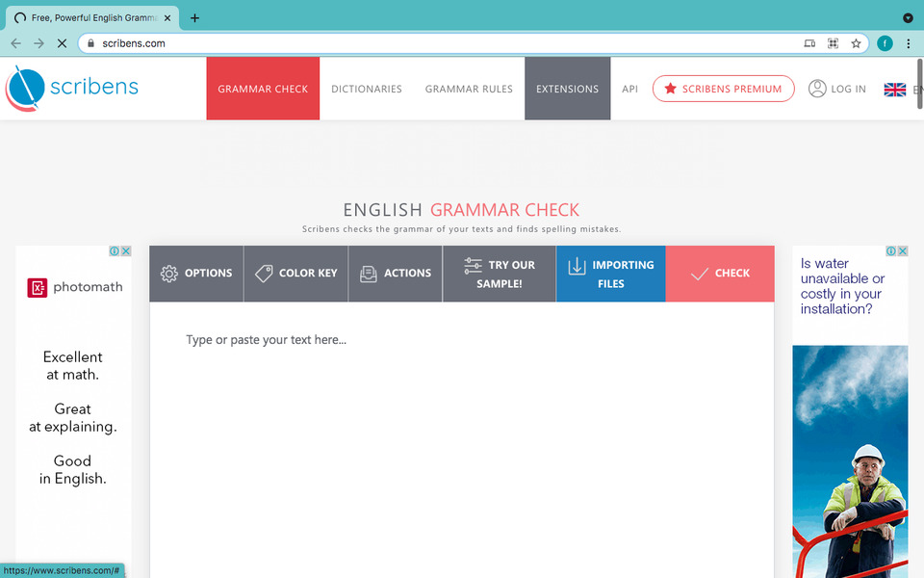This screenshot has width=924, height=578.
Task: Run the Check with the checkmark icon
Action: (699, 273)
